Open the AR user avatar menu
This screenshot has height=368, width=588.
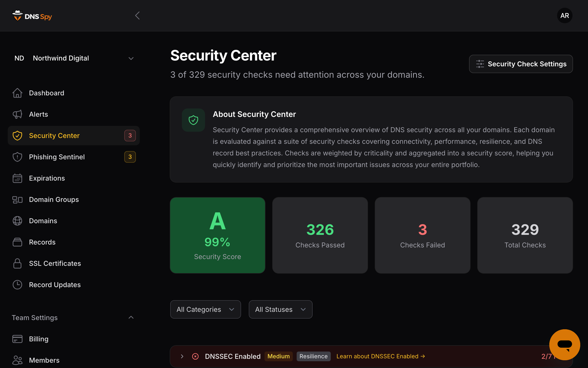pos(565,15)
